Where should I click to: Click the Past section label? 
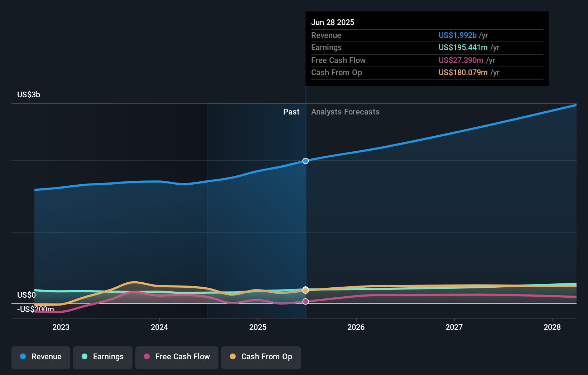[x=291, y=112]
